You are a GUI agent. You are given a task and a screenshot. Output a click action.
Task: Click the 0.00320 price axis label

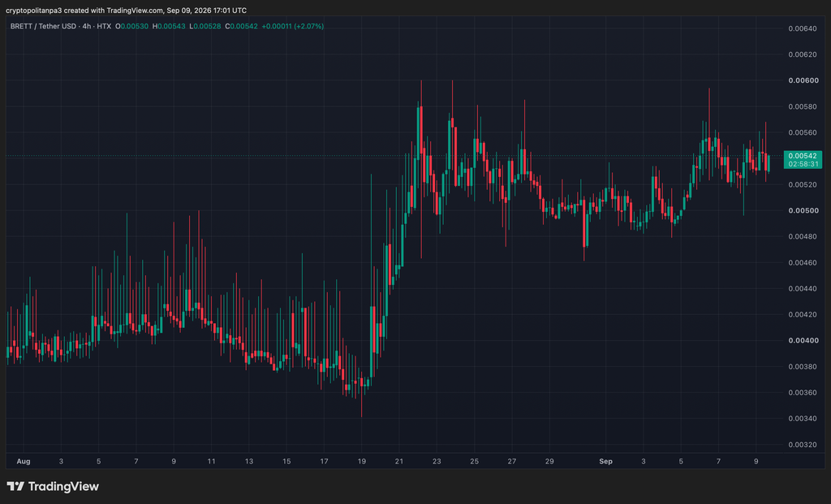803,445
